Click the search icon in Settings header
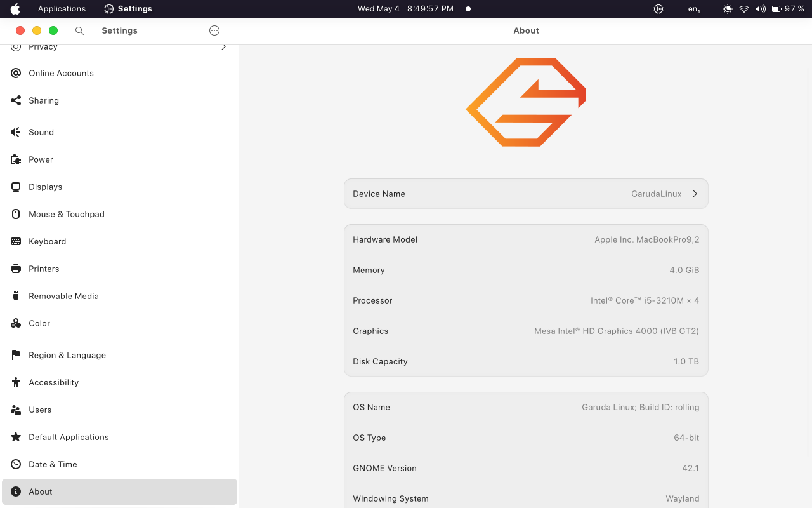812x508 pixels. click(x=79, y=30)
